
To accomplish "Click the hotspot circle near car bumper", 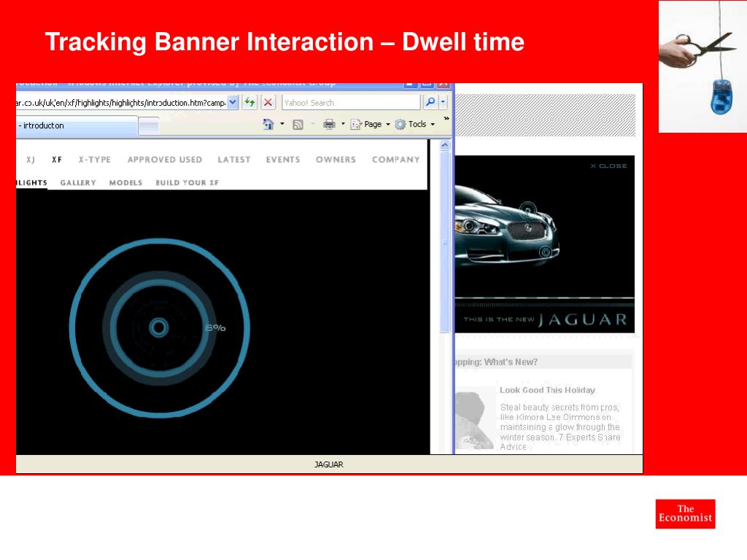I will (545, 252).
